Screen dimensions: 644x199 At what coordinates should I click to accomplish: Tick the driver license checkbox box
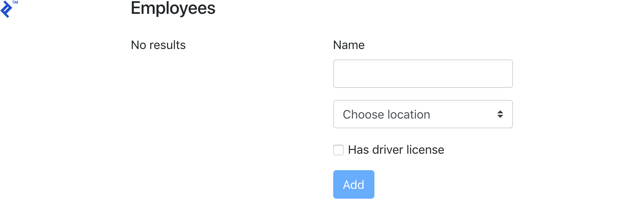[338, 150]
